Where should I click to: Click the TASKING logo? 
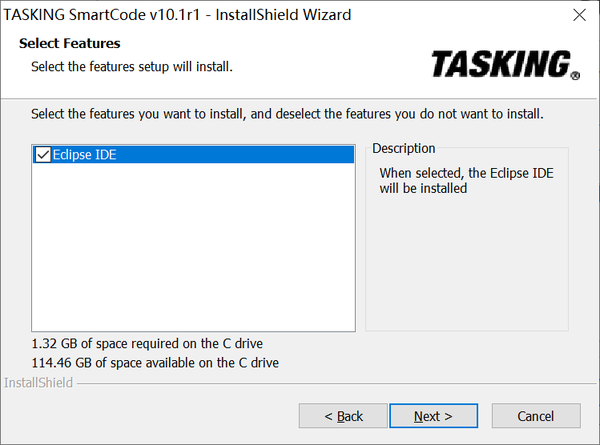point(500,65)
